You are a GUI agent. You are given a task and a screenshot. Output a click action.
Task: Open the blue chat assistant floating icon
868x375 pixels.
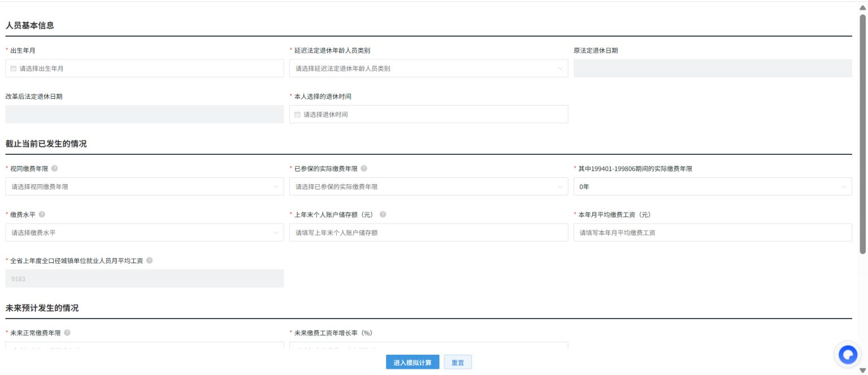point(848,355)
